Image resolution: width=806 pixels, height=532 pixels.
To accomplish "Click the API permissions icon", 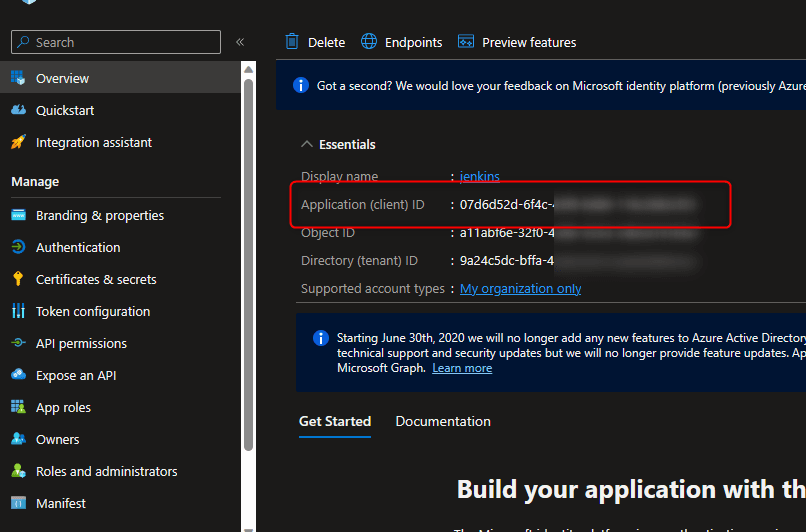I will tap(19, 342).
